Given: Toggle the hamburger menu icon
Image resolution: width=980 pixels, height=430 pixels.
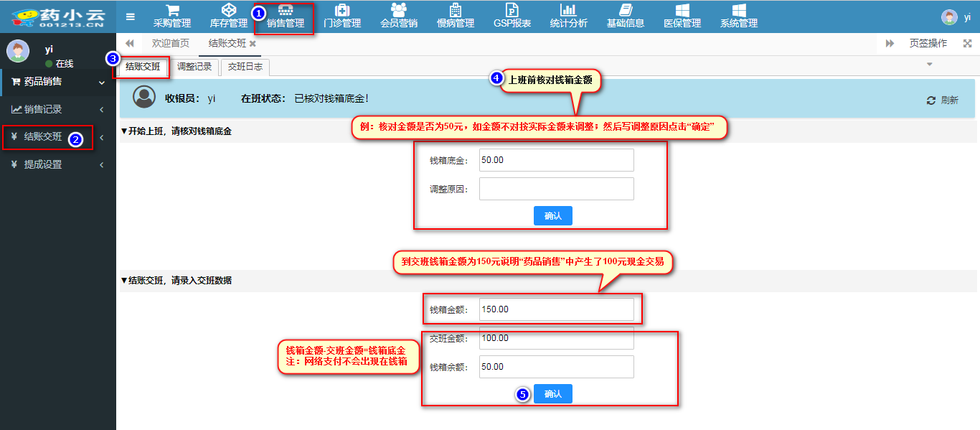Looking at the screenshot, I should (x=130, y=17).
